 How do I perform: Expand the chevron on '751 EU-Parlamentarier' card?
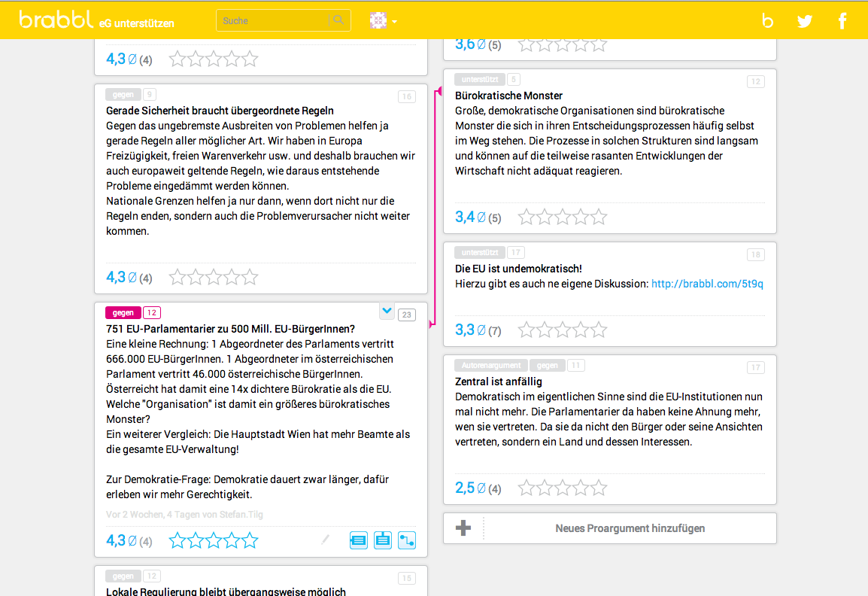(387, 311)
